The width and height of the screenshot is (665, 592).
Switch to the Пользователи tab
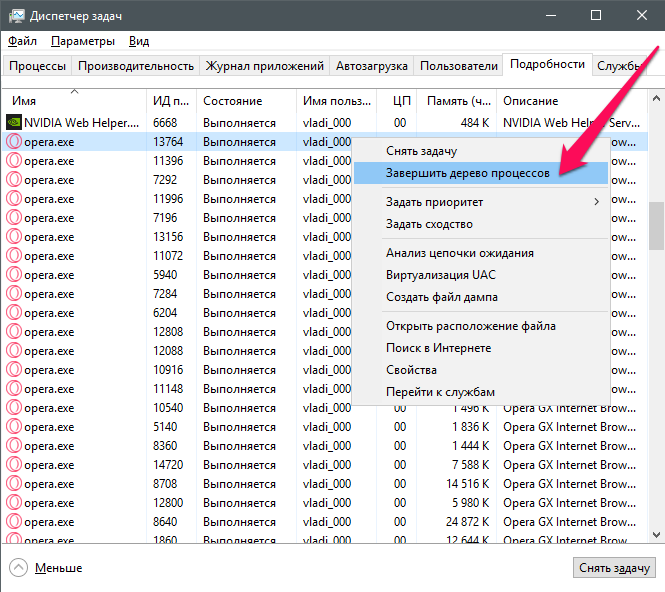coord(458,66)
